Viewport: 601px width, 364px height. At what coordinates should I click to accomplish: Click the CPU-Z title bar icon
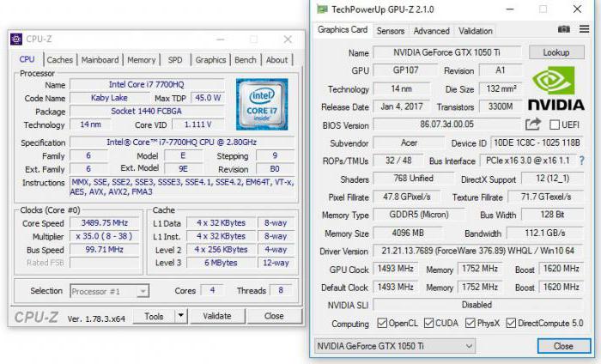pos(16,39)
